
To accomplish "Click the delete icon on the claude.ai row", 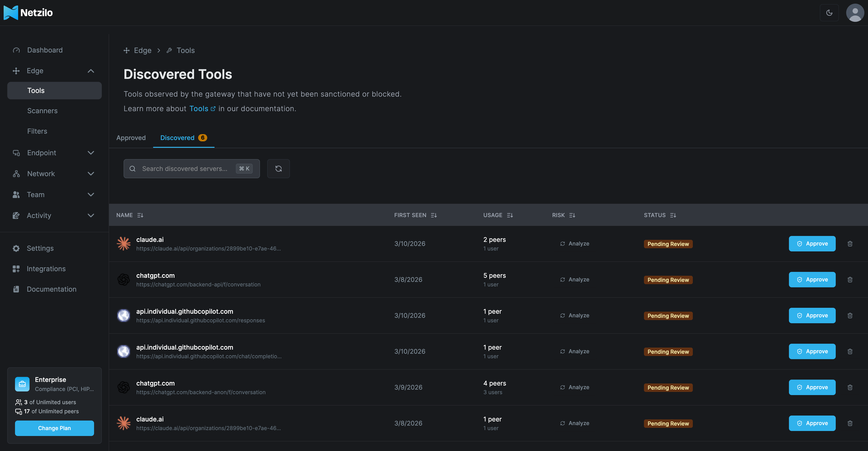I will pyautogui.click(x=850, y=243).
